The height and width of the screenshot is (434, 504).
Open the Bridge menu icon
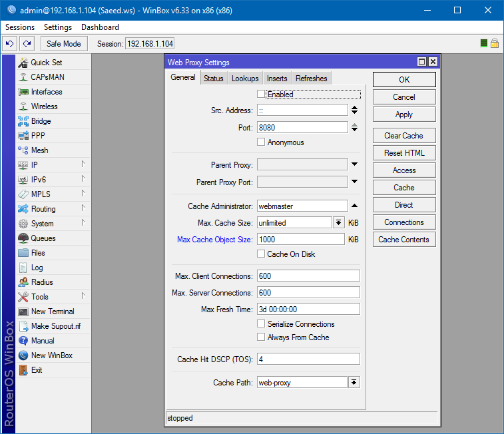click(23, 121)
